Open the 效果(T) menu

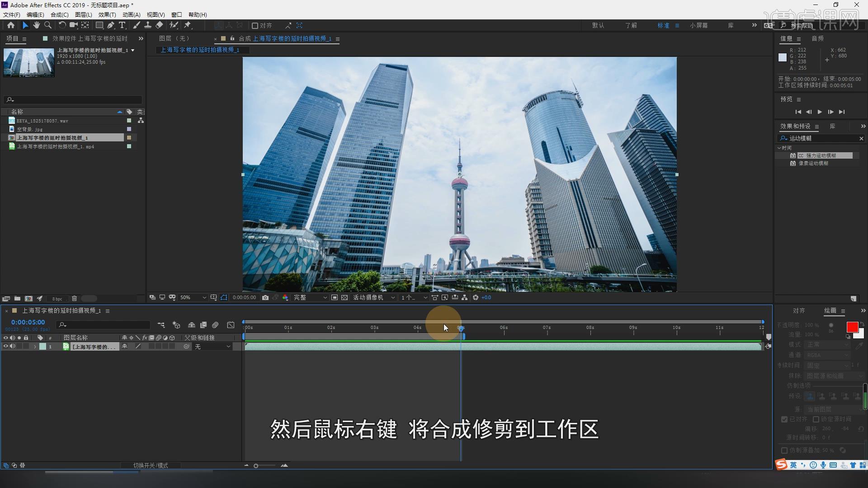point(107,15)
